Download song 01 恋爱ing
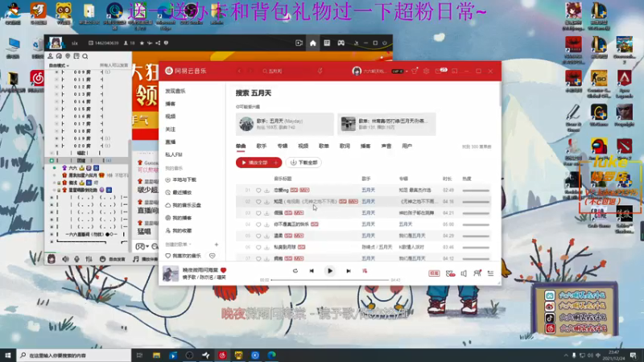Screen dimensions: 644x362 tap(266, 191)
